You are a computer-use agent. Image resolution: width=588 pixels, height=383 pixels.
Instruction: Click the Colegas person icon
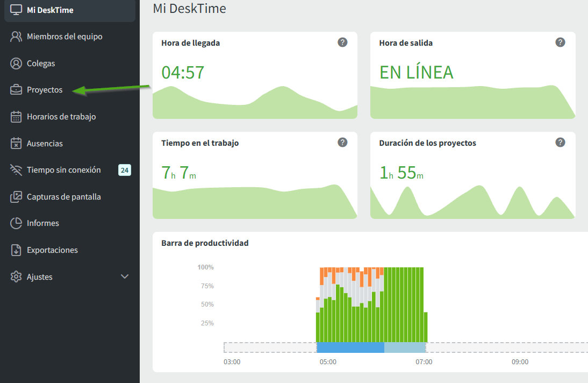16,63
